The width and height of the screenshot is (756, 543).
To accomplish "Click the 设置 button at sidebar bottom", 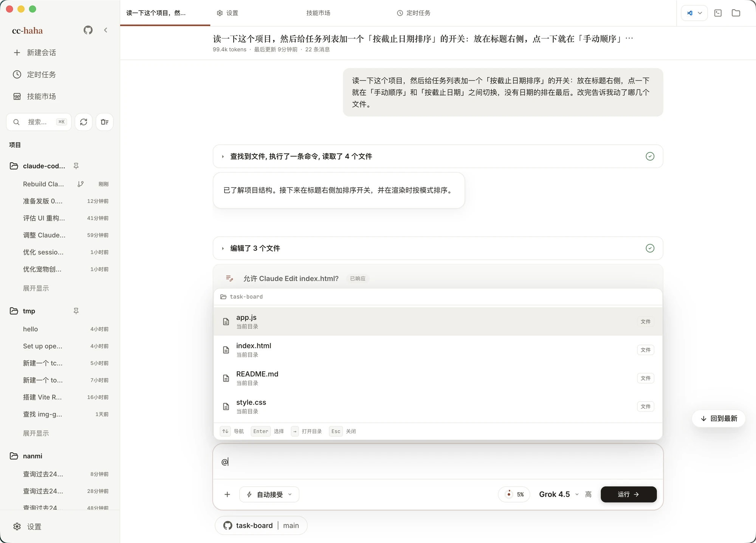I will coord(27,526).
